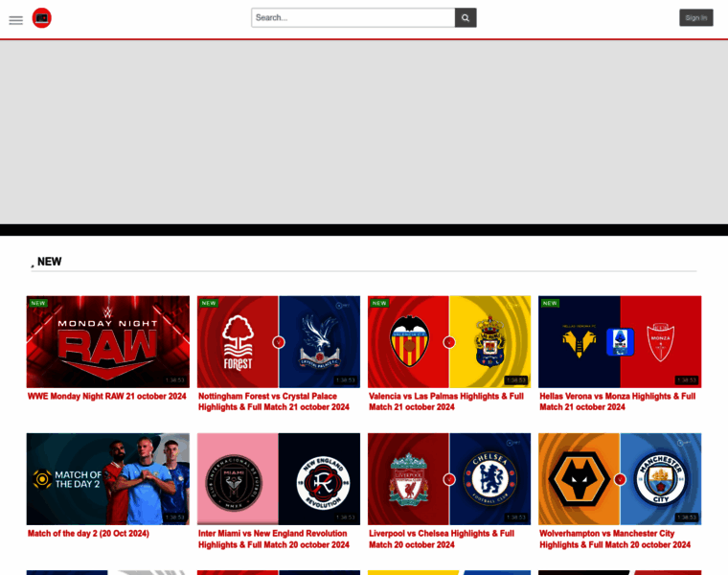Focus the Search input field

(x=353, y=17)
